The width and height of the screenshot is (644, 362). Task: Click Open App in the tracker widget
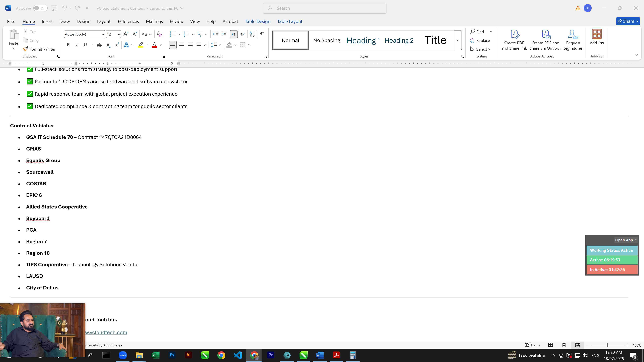pos(626,240)
